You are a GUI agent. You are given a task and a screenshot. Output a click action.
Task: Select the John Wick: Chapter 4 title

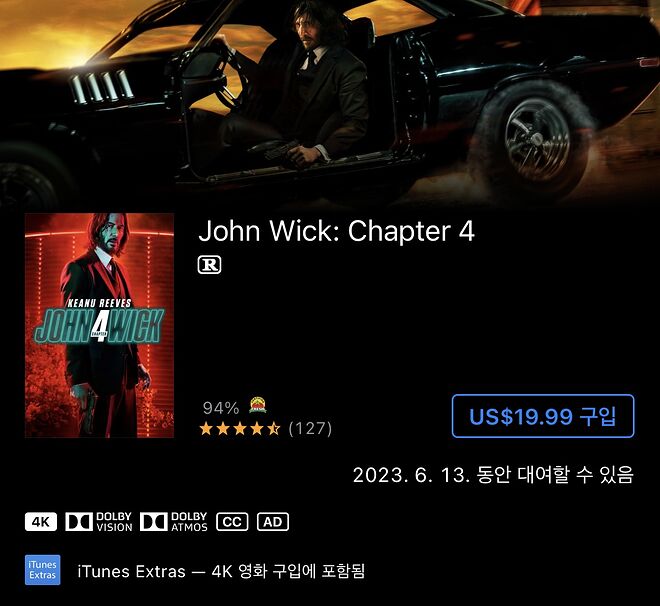coord(336,231)
